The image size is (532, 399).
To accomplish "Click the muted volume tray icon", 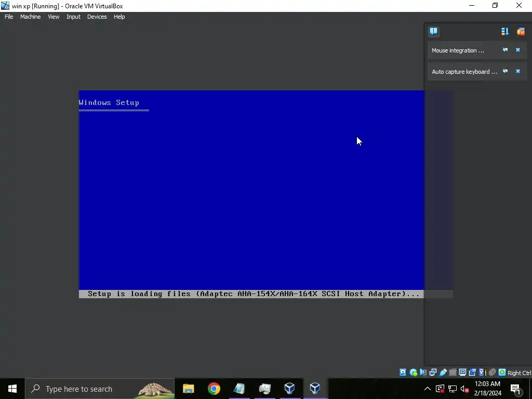I will [x=464, y=389].
